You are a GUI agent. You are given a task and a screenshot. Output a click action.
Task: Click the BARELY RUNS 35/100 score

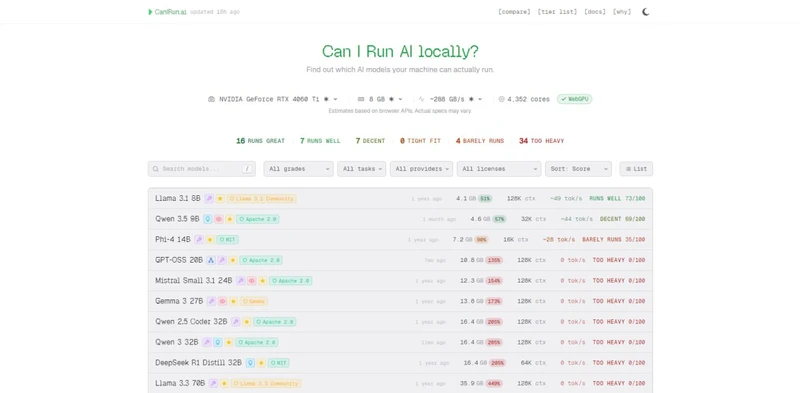click(x=614, y=239)
